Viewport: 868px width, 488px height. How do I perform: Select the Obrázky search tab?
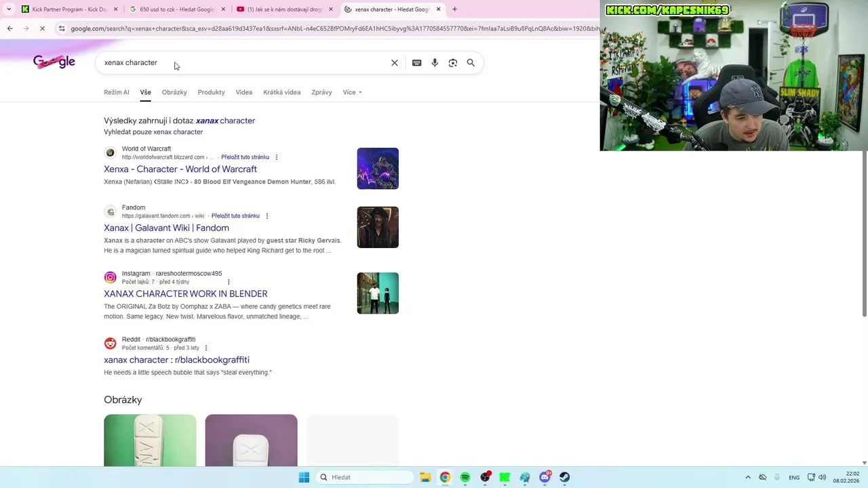coord(174,92)
